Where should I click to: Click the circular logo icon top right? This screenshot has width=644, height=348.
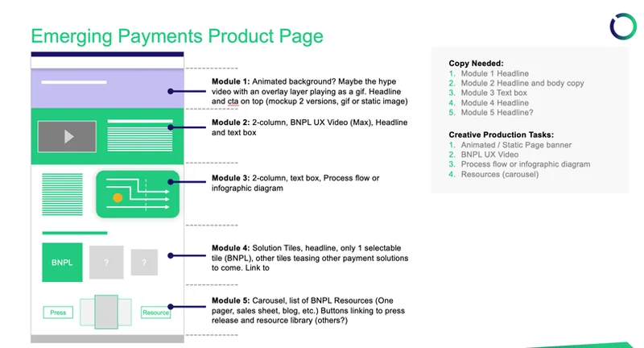click(623, 27)
